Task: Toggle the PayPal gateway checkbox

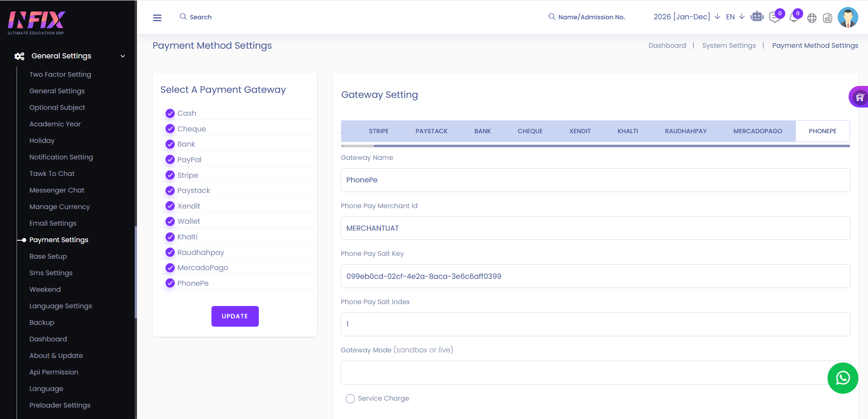Action: coord(170,159)
